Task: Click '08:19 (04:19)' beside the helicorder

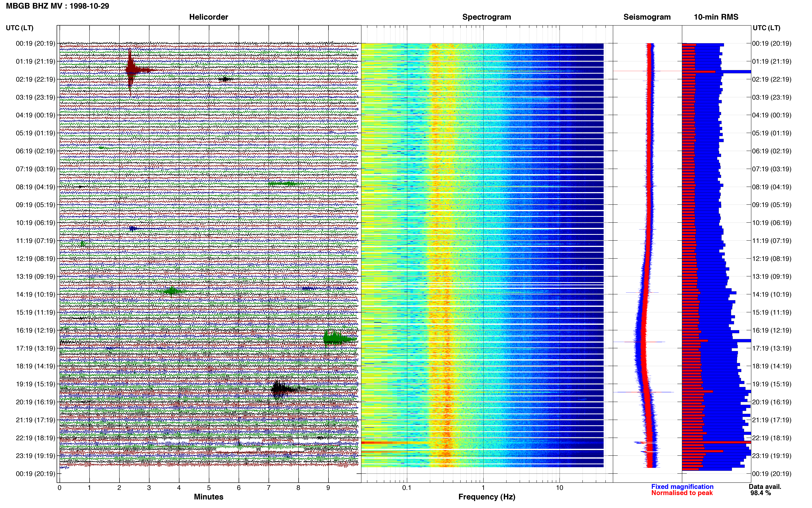Action: [x=35, y=187]
